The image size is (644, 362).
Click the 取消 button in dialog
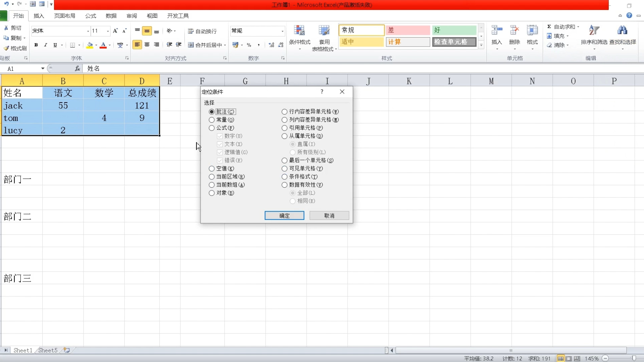[329, 216]
